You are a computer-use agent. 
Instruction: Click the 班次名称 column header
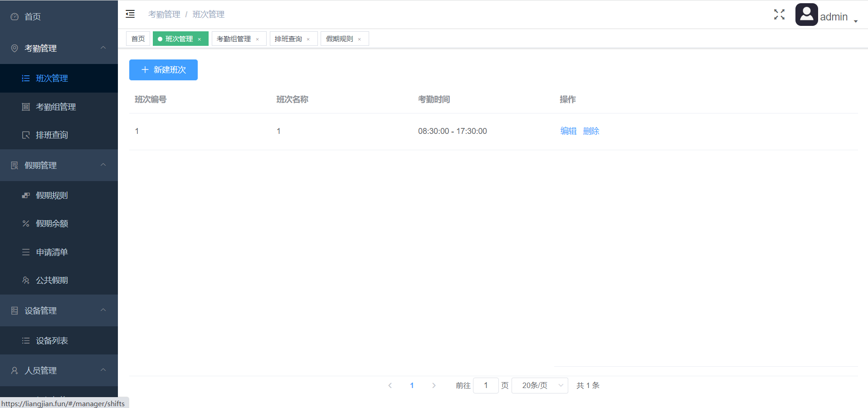(293, 99)
